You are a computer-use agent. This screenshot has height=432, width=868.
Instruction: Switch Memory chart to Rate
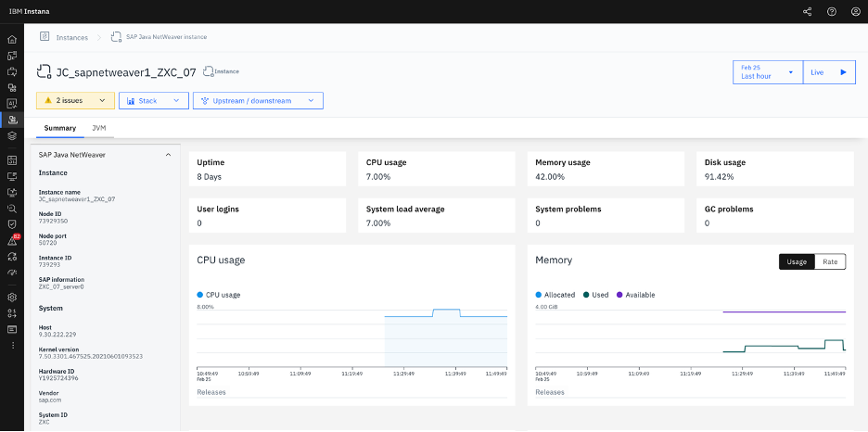pos(830,261)
